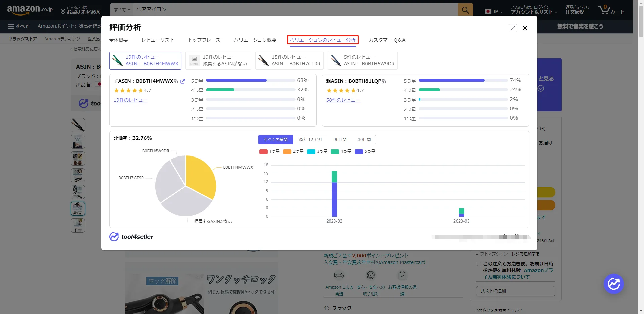The image size is (644, 314).
Task: Open the Amazonランキング nav link
Action: (62, 39)
